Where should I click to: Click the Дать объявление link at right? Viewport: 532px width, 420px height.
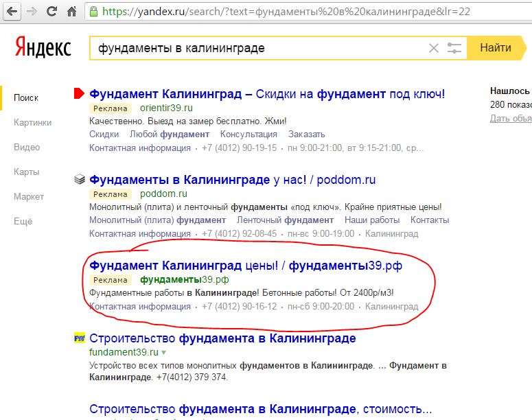pos(511,119)
